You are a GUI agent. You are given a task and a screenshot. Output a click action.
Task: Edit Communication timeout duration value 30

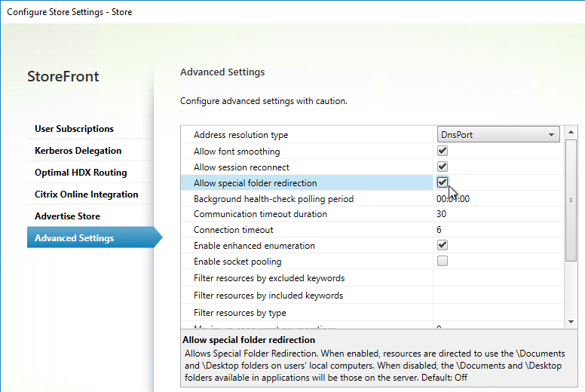pos(498,214)
